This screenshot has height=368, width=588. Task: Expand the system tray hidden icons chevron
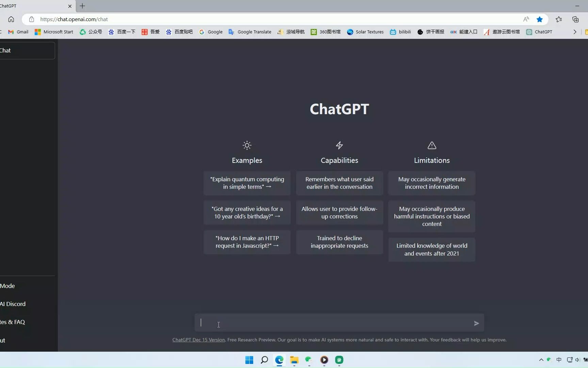pos(541,360)
